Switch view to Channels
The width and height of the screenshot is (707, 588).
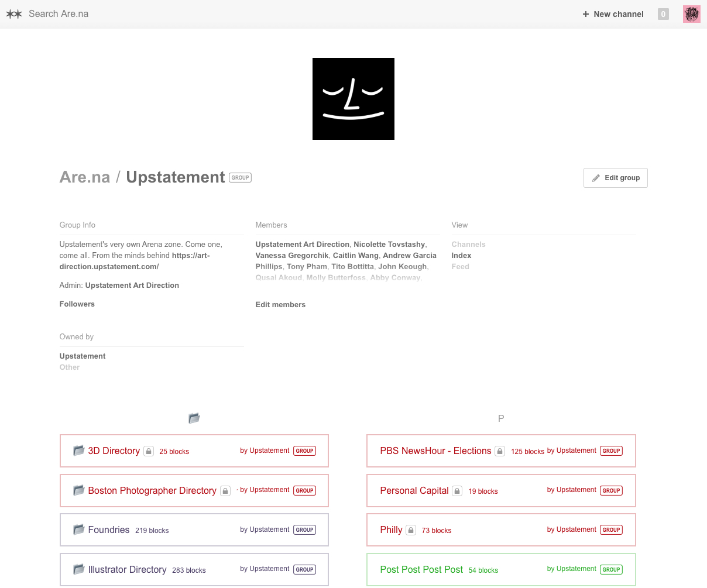(469, 245)
